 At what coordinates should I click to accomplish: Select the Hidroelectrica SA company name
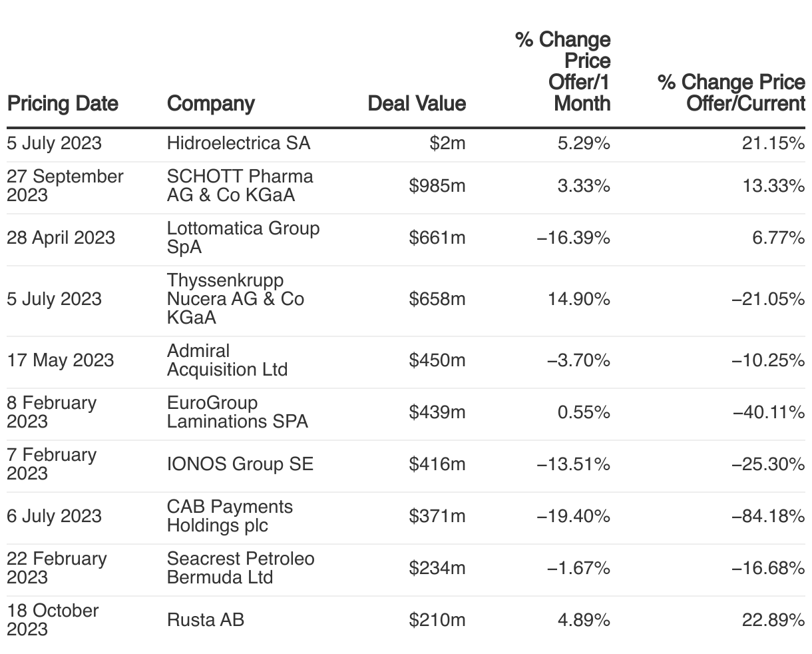pyautogui.click(x=238, y=143)
